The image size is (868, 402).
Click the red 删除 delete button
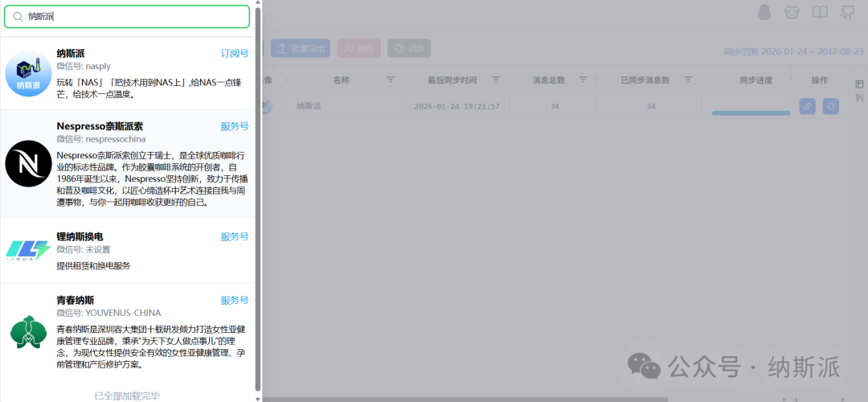[x=358, y=48]
